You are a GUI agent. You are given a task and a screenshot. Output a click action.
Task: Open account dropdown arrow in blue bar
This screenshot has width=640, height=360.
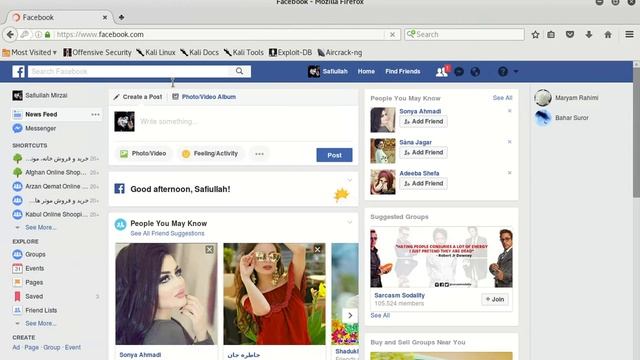point(516,71)
